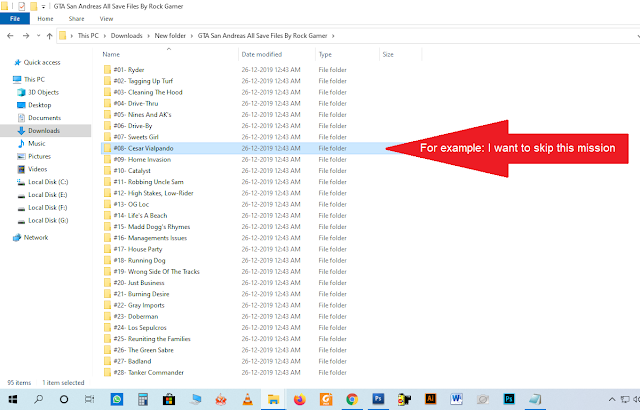Expand chevron after Downloads breadcrumb
Screen dimensions: 640x410
point(149,36)
